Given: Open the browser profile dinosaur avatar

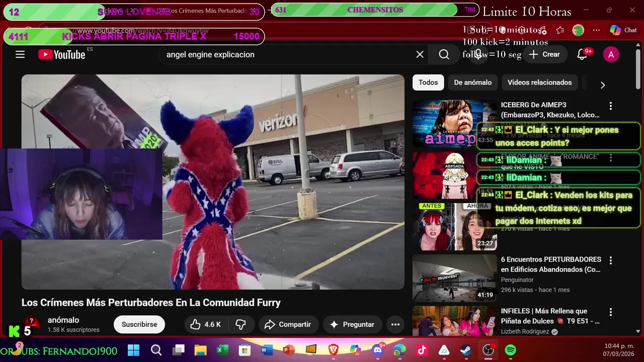Looking at the screenshot, I should click(x=578, y=30).
